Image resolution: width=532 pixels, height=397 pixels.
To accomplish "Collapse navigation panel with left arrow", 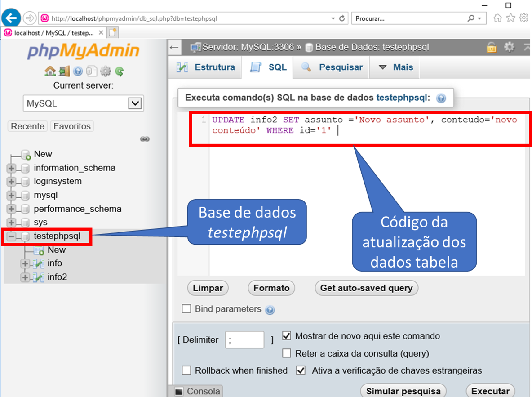I will pos(174,47).
